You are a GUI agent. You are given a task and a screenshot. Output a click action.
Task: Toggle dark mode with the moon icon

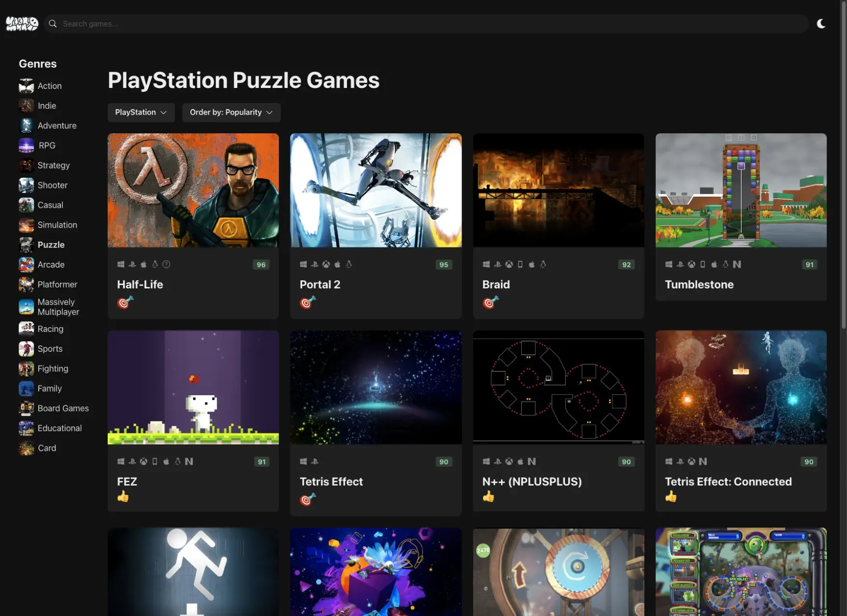pyautogui.click(x=821, y=23)
